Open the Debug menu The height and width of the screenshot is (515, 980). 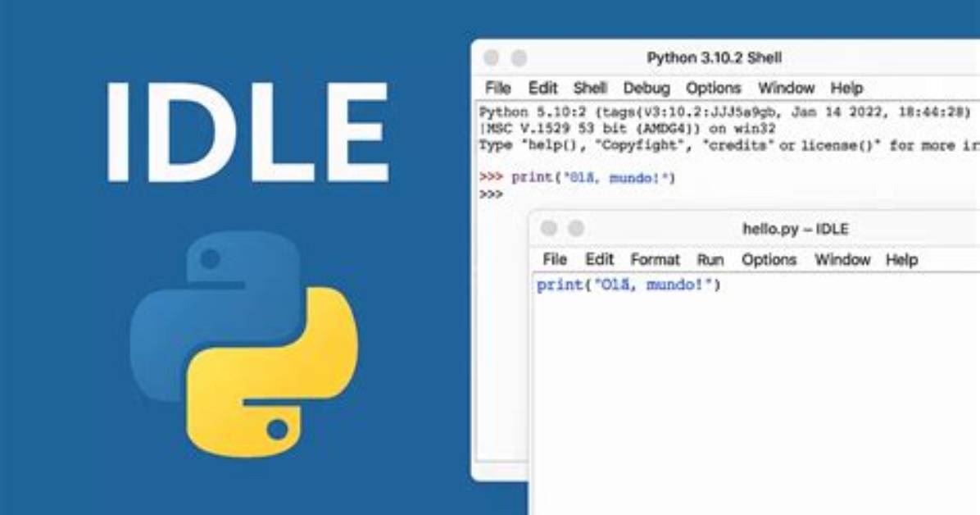pyautogui.click(x=647, y=89)
